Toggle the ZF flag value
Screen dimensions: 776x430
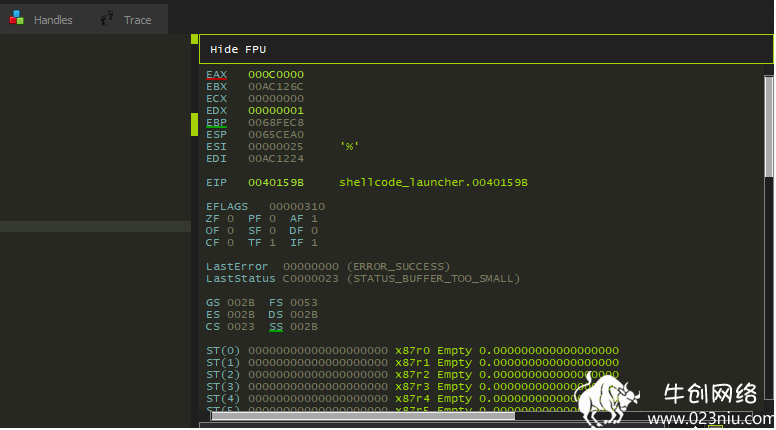pos(230,219)
